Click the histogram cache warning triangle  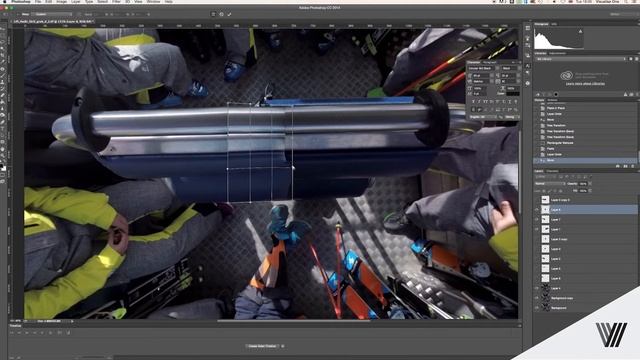(x=580, y=31)
